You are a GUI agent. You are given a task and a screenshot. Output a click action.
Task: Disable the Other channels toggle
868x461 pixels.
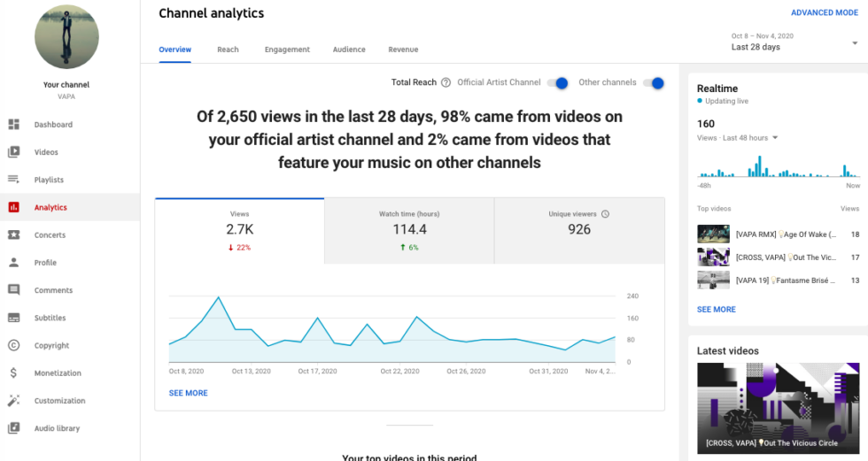654,83
